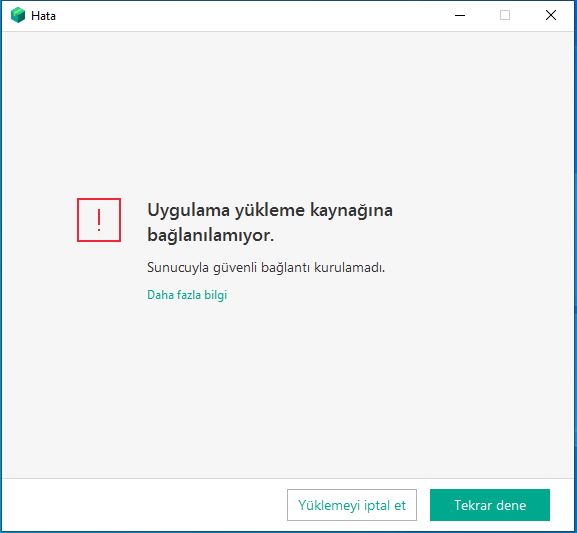Click the installer logo beside Hata
Image resolution: width=577 pixels, height=533 pixels.
[x=18, y=15]
